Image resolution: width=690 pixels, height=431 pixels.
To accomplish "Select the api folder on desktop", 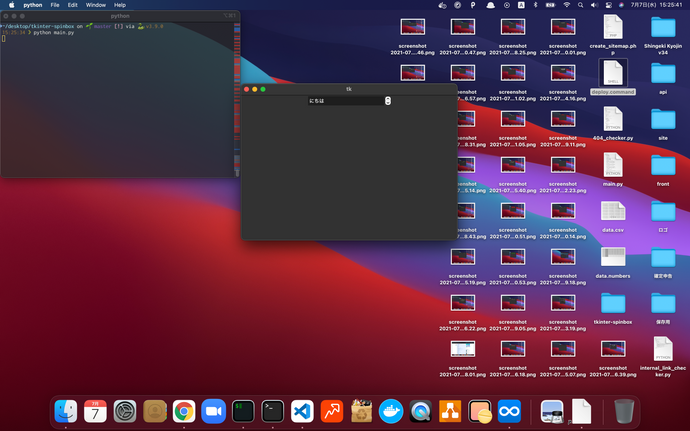I will (663, 77).
